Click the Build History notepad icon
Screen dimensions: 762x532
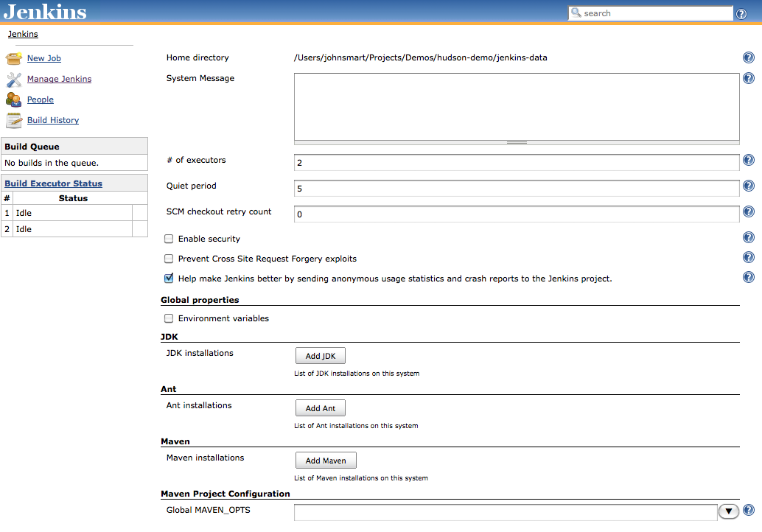(x=13, y=121)
